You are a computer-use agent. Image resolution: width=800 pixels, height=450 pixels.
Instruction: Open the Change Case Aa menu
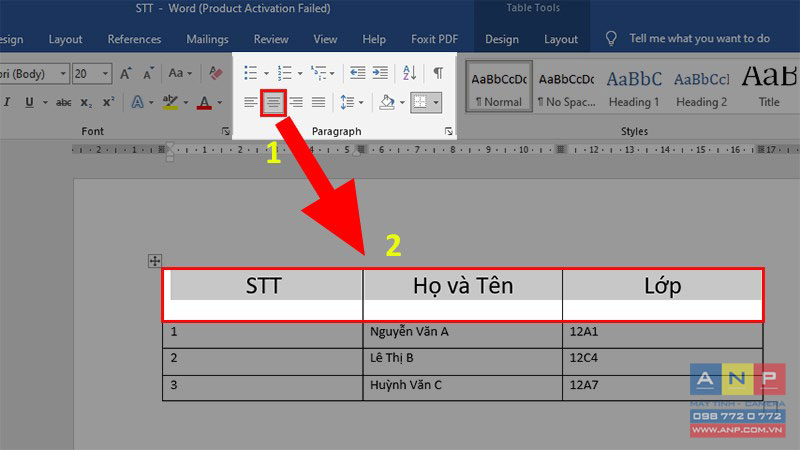point(180,73)
